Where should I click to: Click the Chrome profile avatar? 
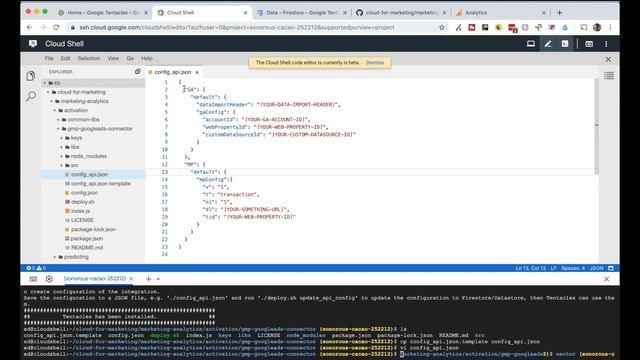coord(597,27)
